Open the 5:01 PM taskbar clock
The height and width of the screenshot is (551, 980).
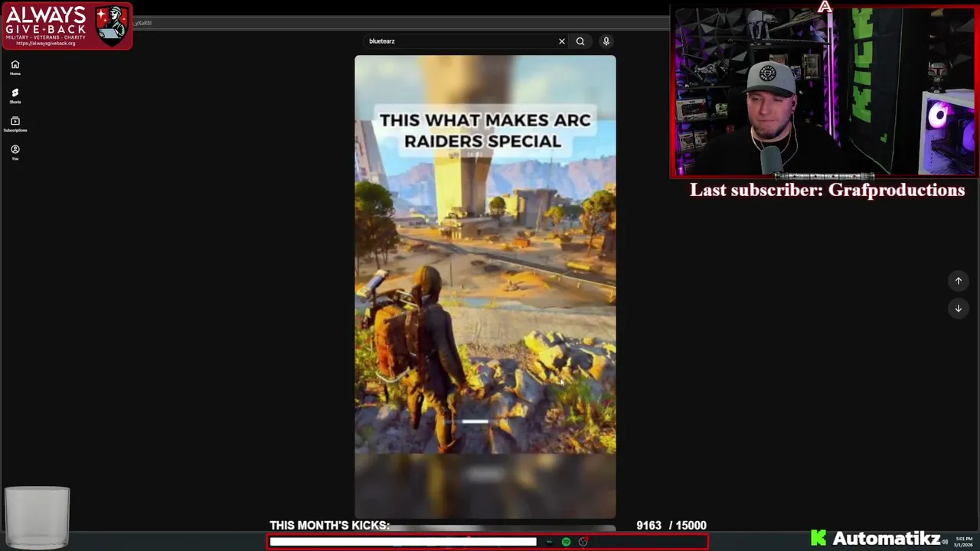pyautogui.click(x=963, y=542)
